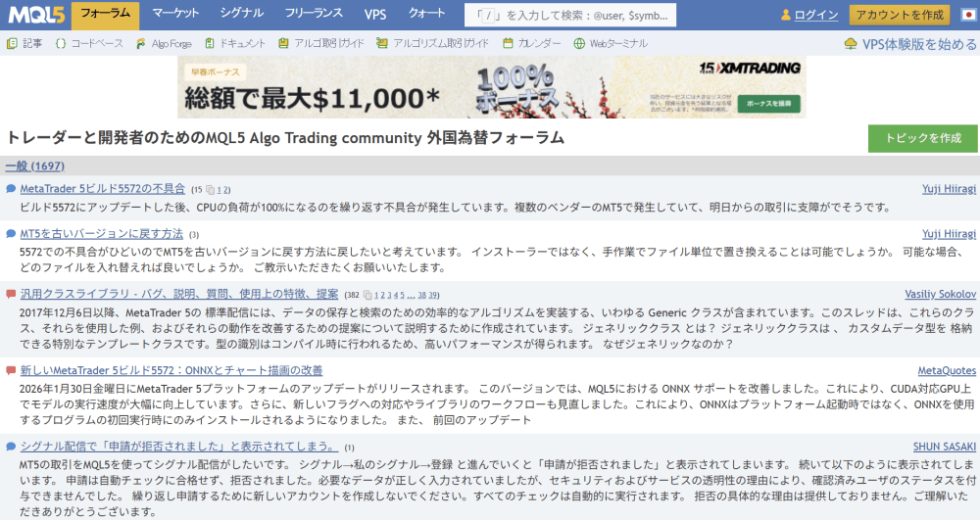This screenshot has height=520, width=980.
Task: Go to page 38 of 汎用クラスライブラリ topic
Action: pyautogui.click(x=422, y=296)
